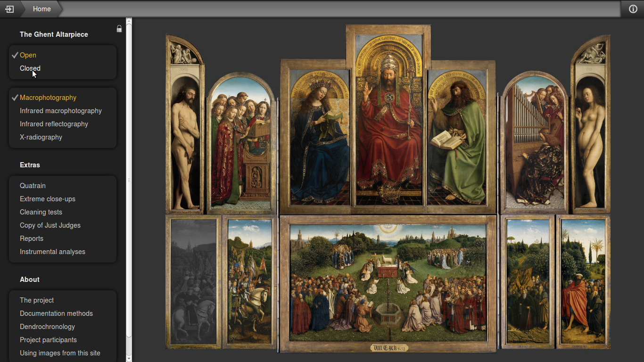Go to Cleaning tests page

click(41, 212)
